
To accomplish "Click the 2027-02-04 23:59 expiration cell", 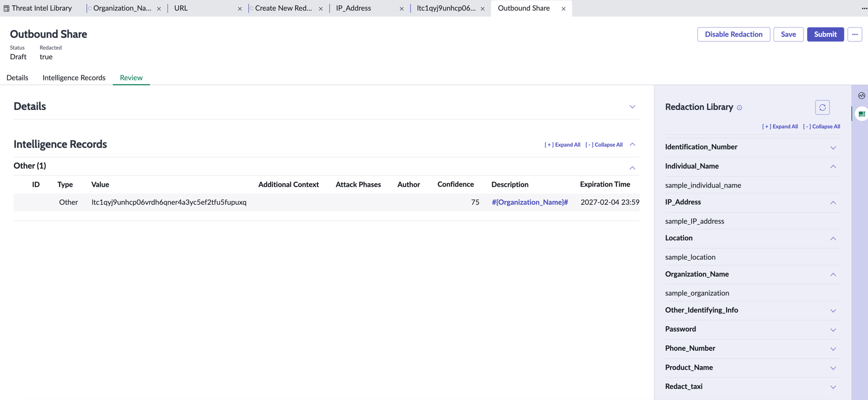I will click(610, 202).
